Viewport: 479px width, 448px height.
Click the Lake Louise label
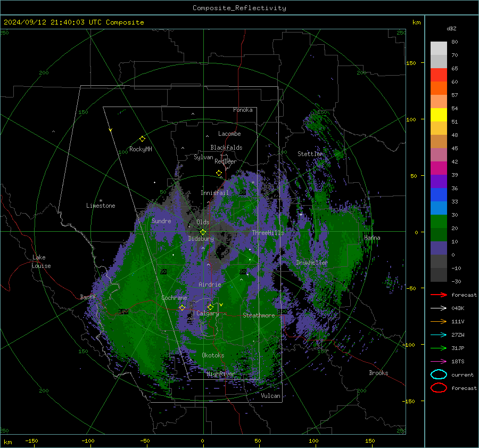tap(41, 262)
